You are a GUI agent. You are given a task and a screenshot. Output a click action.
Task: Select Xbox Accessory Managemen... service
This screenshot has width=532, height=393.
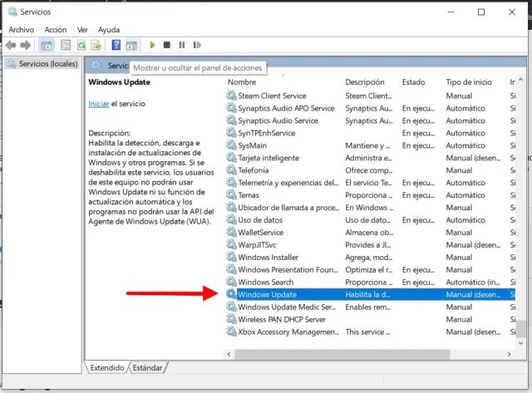pos(371,332)
